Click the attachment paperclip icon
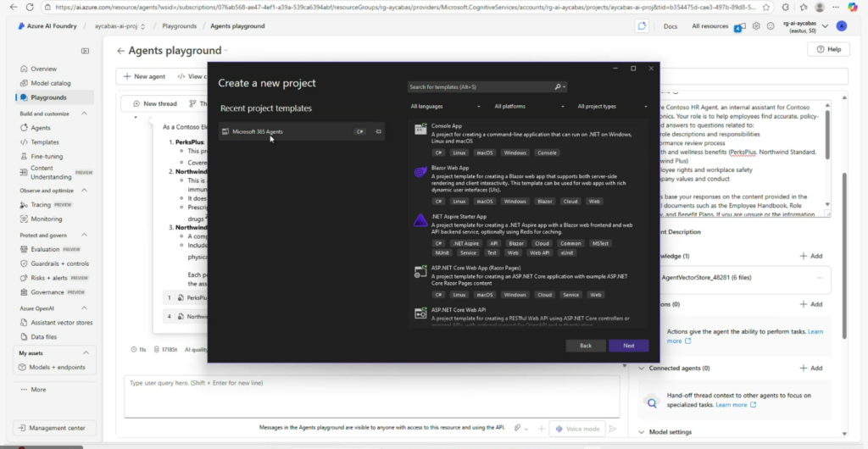The width and height of the screenshot is (868, 449). click(x=517, y=429)
